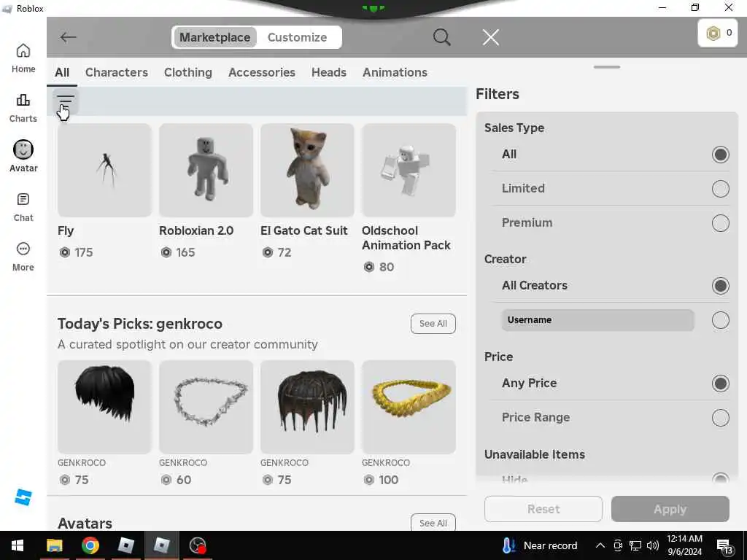The image size is (747, 560).
Task: Open File Explorer in the taskbar
Action: [x=54, y=545]
